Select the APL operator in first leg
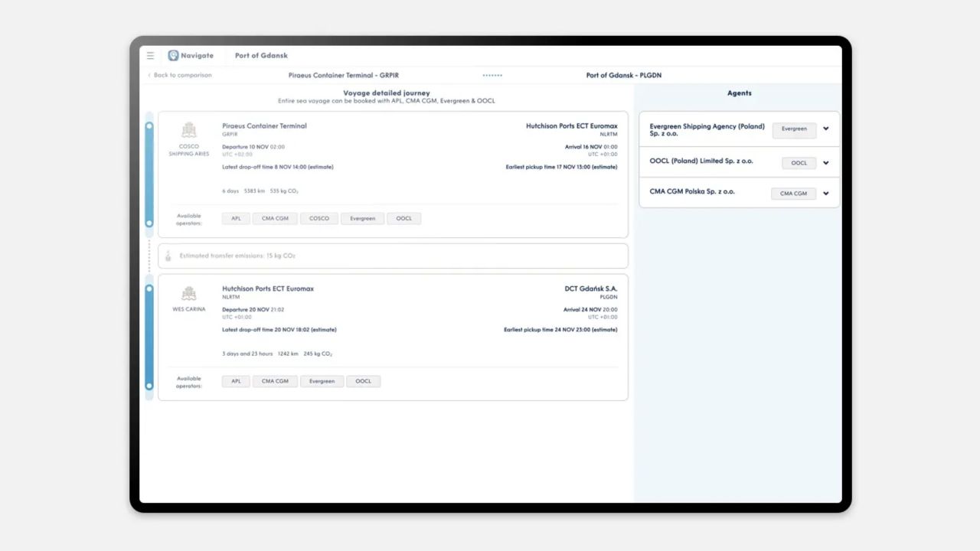980x551 pixels. (236, 218)
